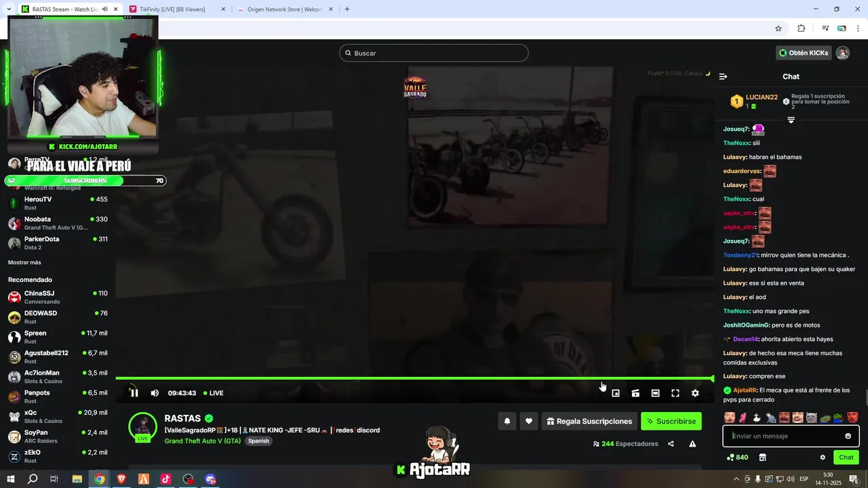Viewport: 868px width, 488px height.
Task: Click the green stream progress bar
Action: coord(414,378)
